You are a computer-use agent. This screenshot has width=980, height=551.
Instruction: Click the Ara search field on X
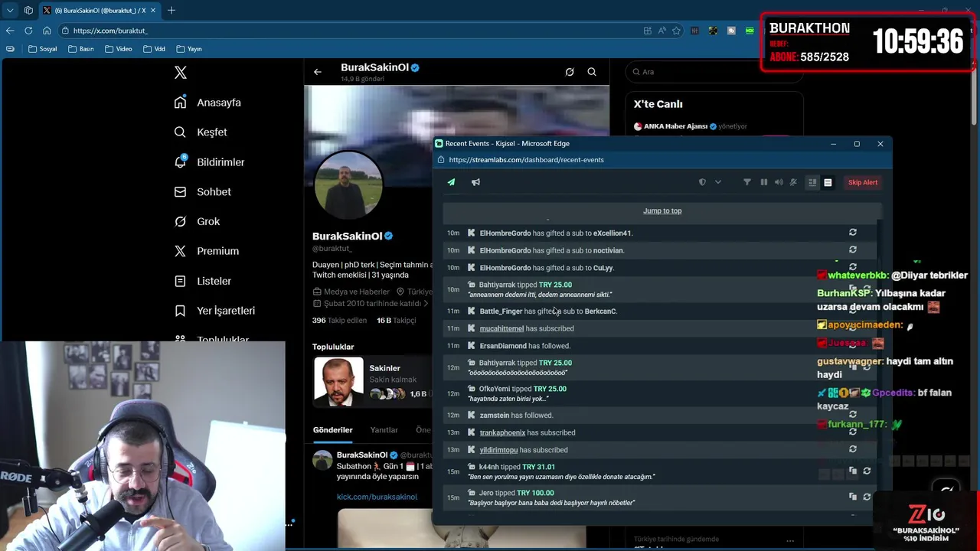coord(713,72)
